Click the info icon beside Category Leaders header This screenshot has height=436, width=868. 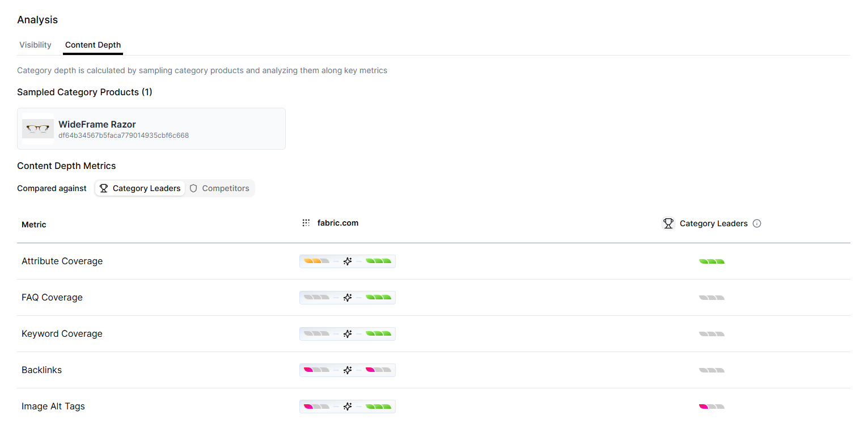point(757,223)
